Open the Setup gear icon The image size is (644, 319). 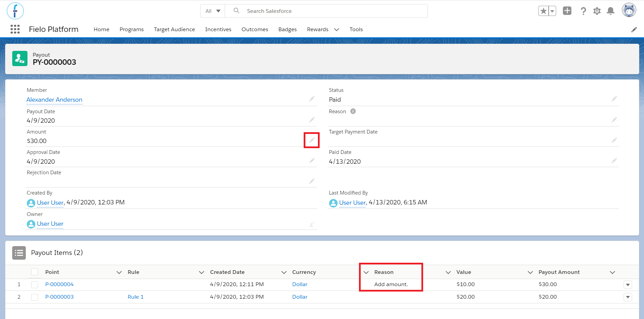point(597,11)
